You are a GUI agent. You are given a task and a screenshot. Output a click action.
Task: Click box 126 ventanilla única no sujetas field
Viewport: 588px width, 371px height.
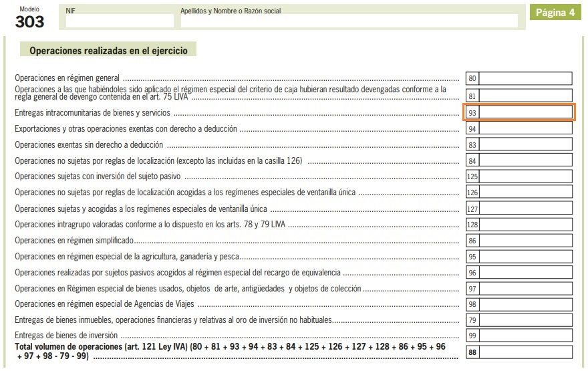coord(525,192)
